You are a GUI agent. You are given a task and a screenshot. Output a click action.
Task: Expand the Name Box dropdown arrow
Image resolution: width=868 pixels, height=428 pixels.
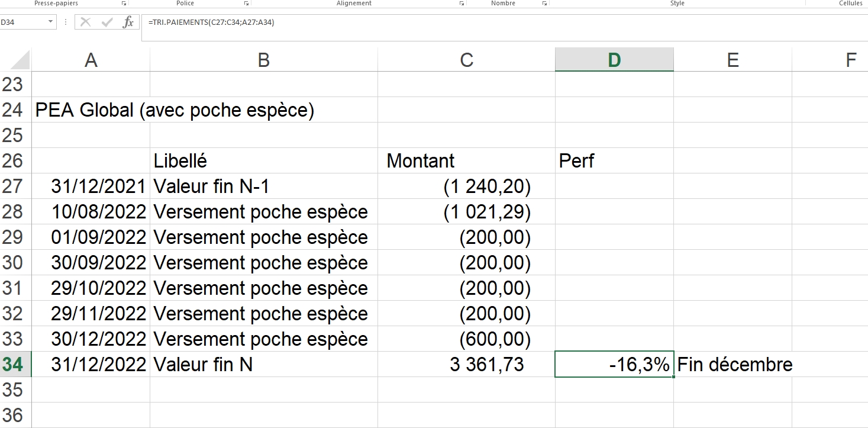click(50, 22)
